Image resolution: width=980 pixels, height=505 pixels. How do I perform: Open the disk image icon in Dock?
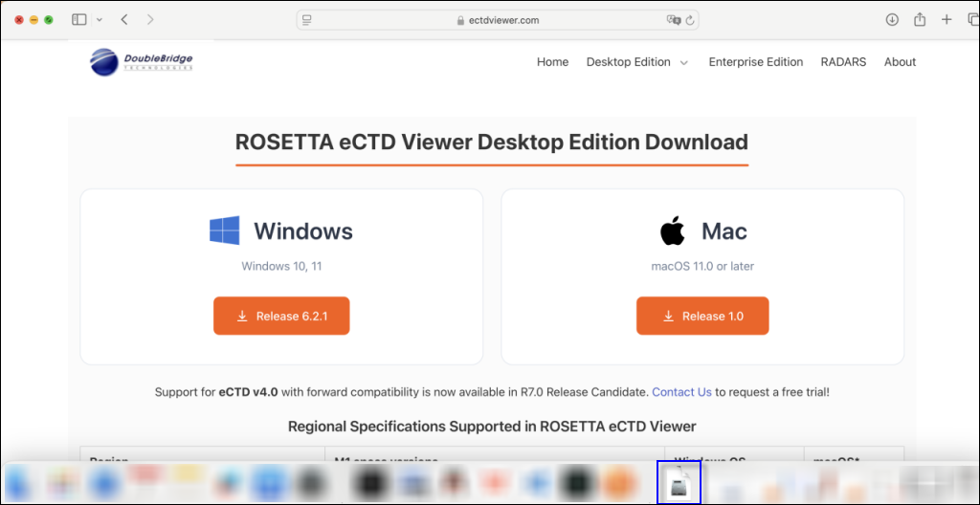tap(679, 482)
